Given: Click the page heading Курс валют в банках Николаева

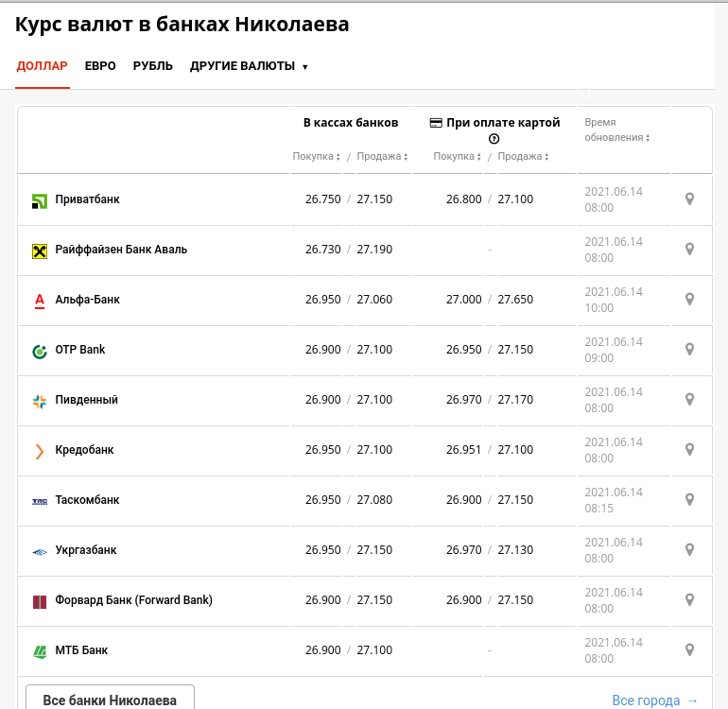Looking at the screenshot, I should [x=182, y=25].
